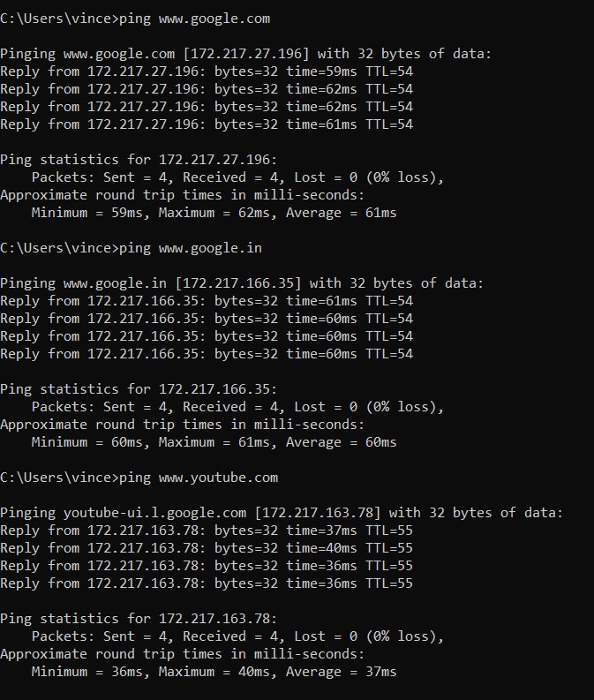Viewport: 594px width, 700px height.
Task: Click 'Ping statistics for 172.217.166.35' text
Action: (x=139, y=389)
